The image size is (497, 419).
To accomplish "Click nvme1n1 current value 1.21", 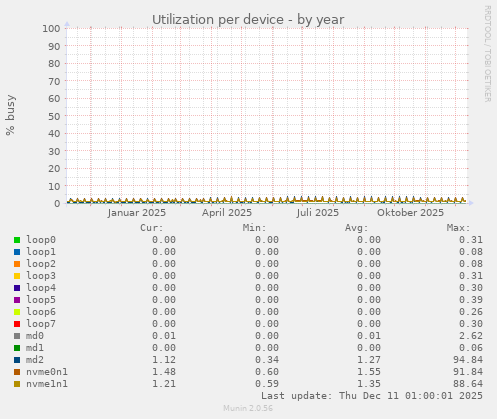I will (x=164, y=384).
